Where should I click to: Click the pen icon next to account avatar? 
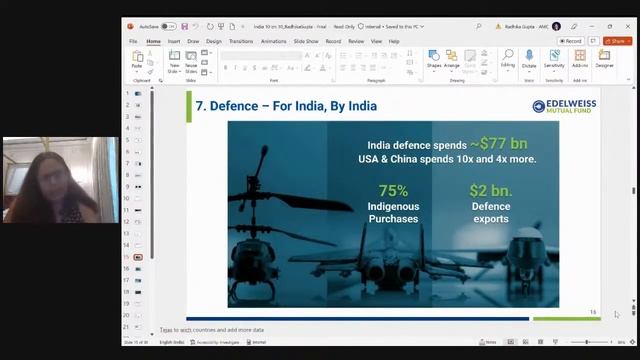[x=574, y=27]
